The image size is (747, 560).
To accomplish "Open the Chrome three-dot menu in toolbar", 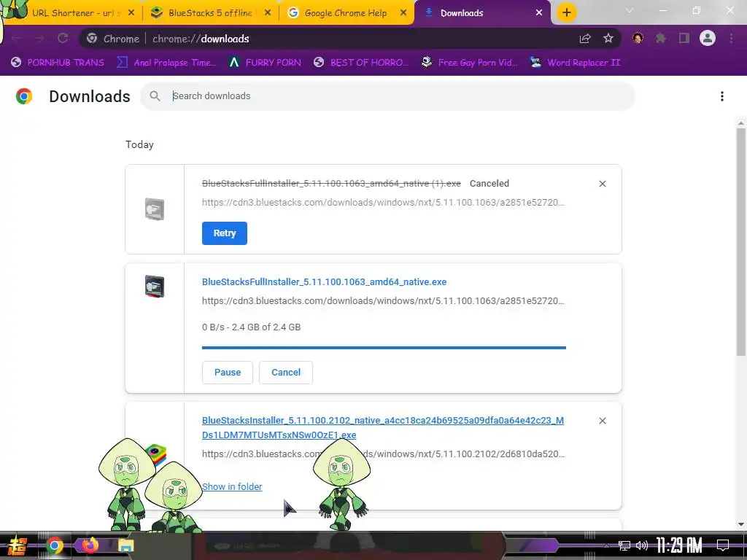I will (731, 39).
